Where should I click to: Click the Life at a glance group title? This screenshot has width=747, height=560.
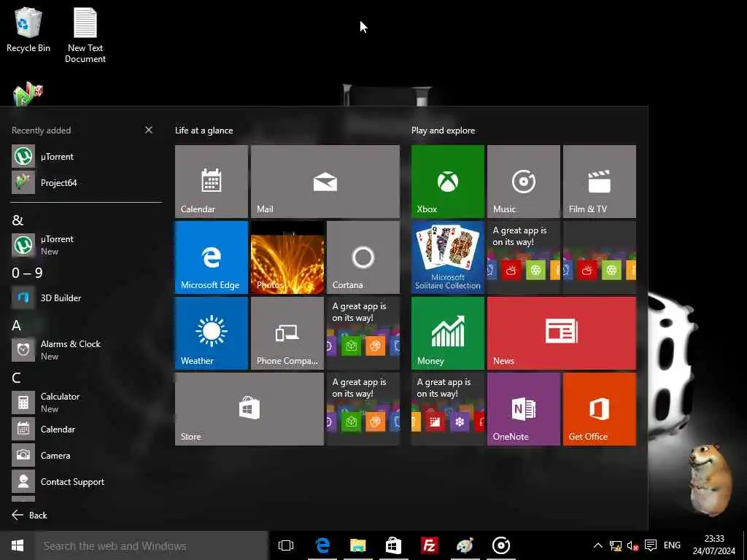[204, 130]
